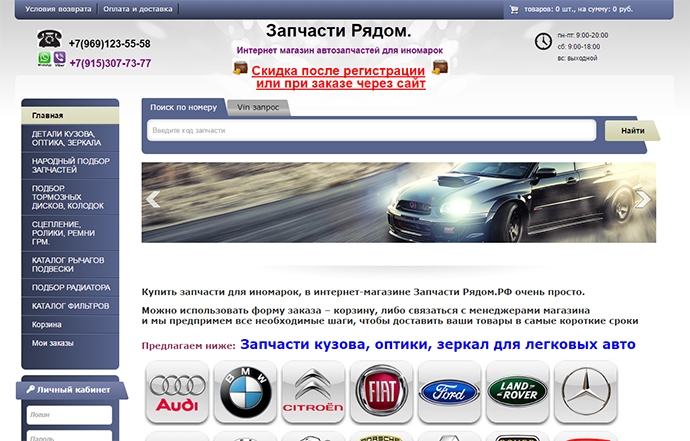
Task: Select the Mercedes brand logo
Action: tap(586, 392)
